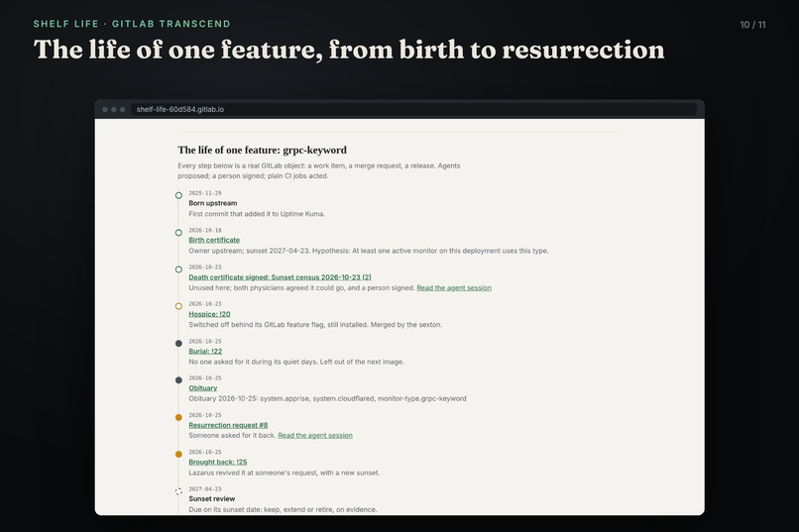799x532 pixels.
Task: Open the Brought back: !25 link
Action: [x=217, y=462]
